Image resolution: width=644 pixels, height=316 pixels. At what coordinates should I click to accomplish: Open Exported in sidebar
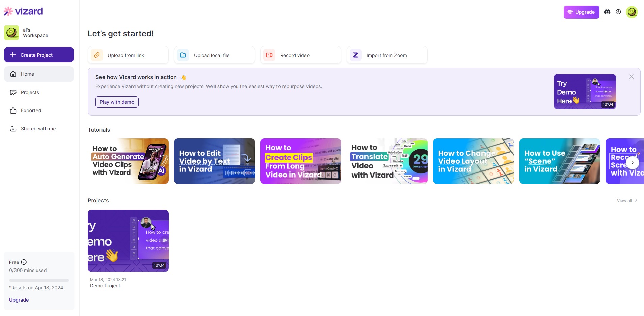pos(39,110)
